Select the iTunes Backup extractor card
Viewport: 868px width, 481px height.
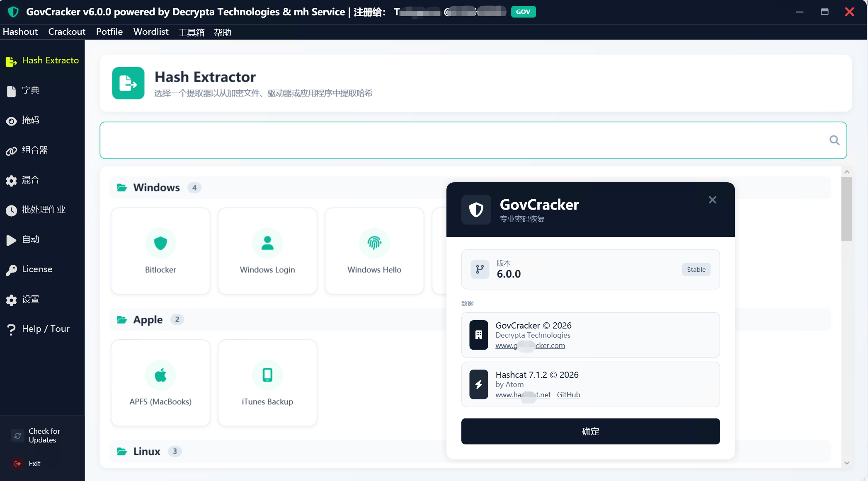click(x=267, y=383)
